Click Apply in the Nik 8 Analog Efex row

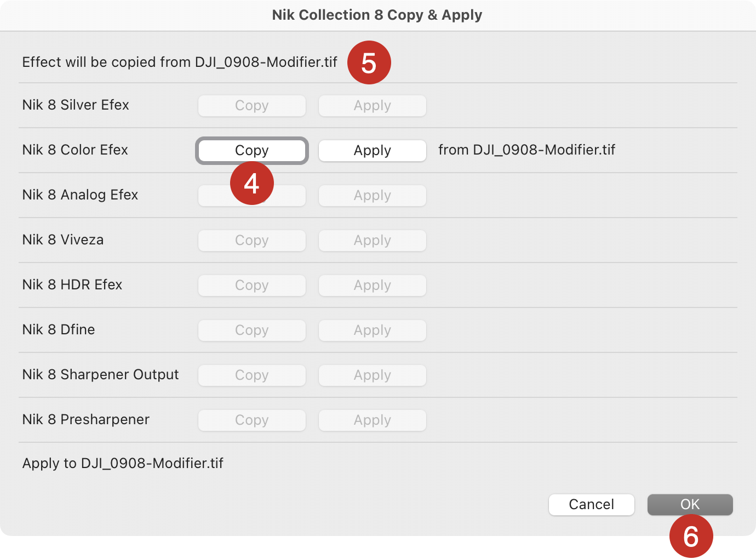(x=373, y=196)
